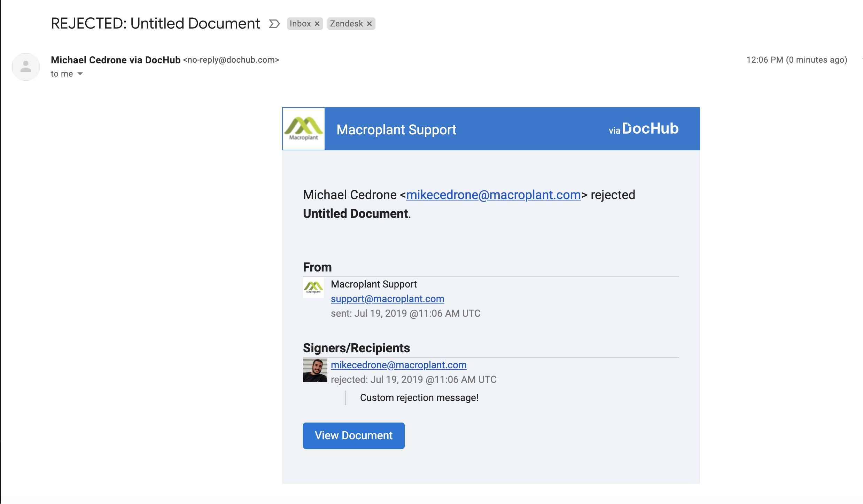Viewport: 863px width, 504px height.
Task: Open mikecedrone@macroplant.com link in rejection sentence
Action: coord(493,195)
